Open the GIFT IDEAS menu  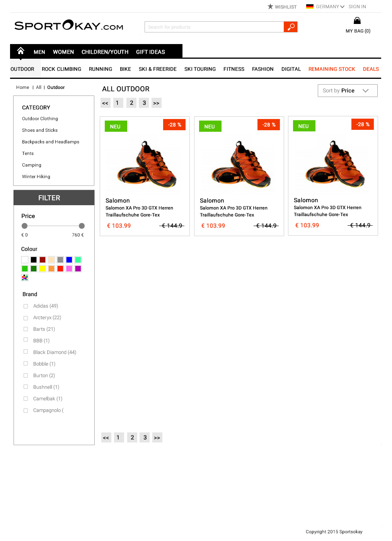(x=150, y=52)
